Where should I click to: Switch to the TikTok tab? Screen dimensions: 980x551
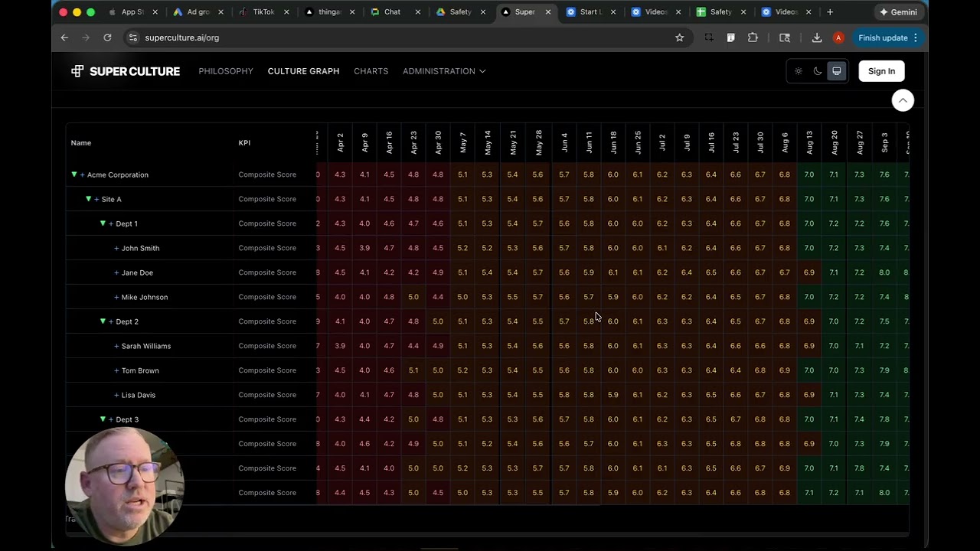[x=264, y=12]
